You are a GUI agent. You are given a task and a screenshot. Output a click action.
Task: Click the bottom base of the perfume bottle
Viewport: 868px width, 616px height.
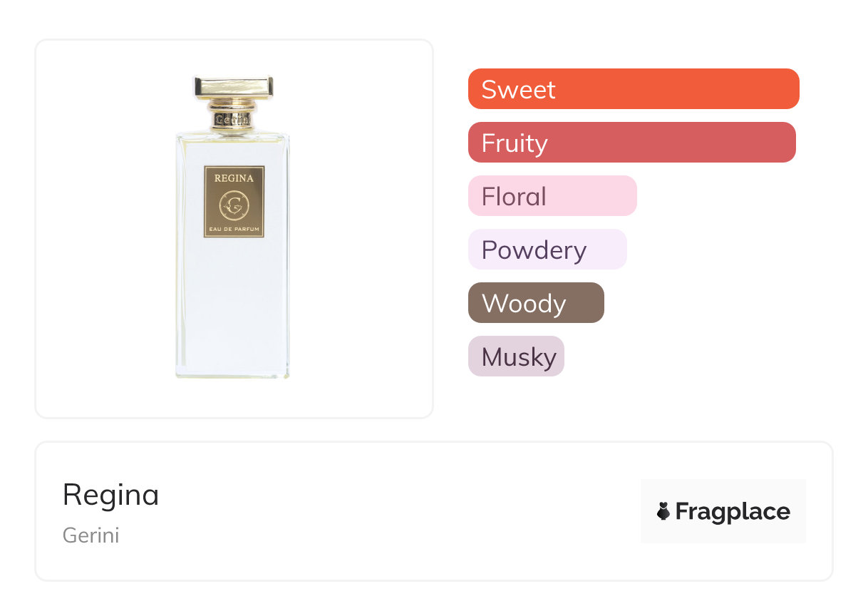coord(233,373)
